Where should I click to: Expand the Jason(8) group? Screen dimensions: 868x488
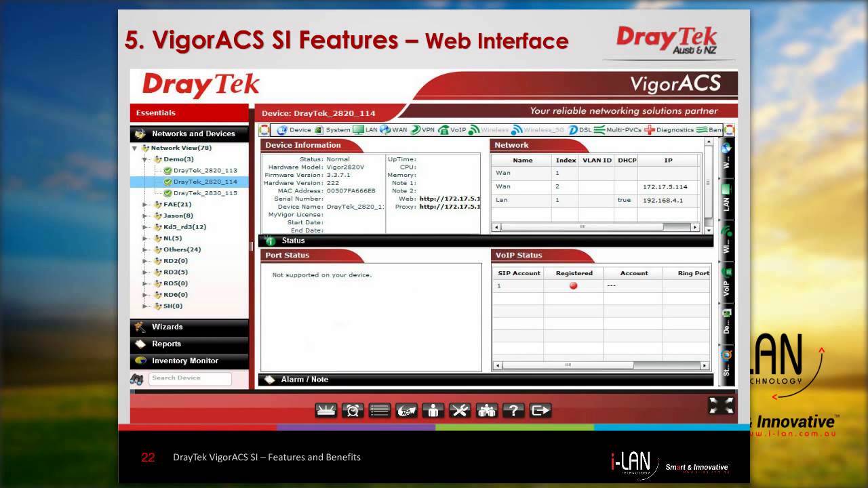pyautogui.click(x=145, y=216)
